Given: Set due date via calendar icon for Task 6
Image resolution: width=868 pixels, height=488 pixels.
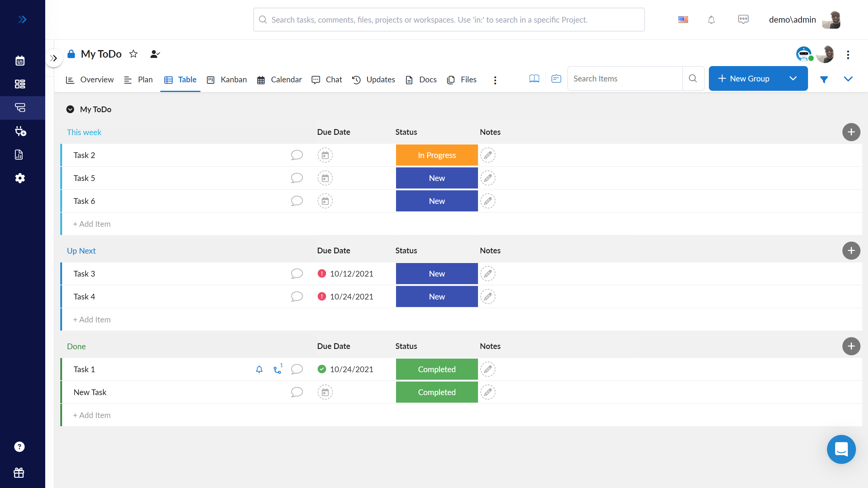Looking at the screenshot, I should [325, 201].
